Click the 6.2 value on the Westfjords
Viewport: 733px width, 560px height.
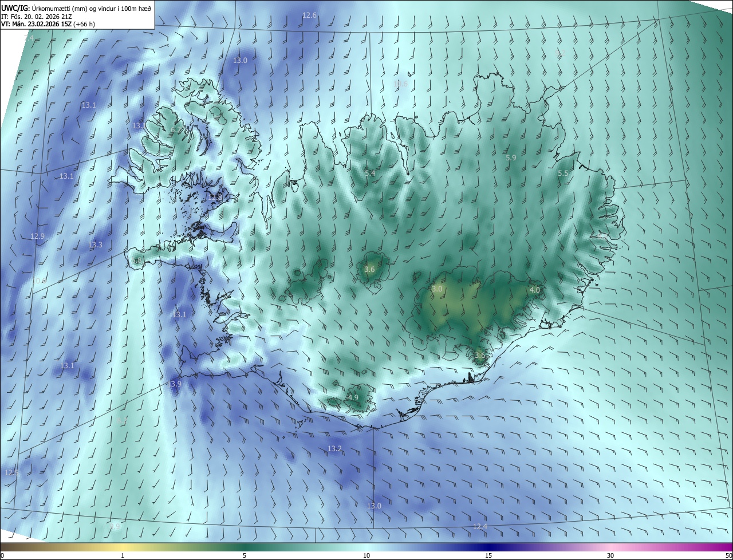(176, 130)
